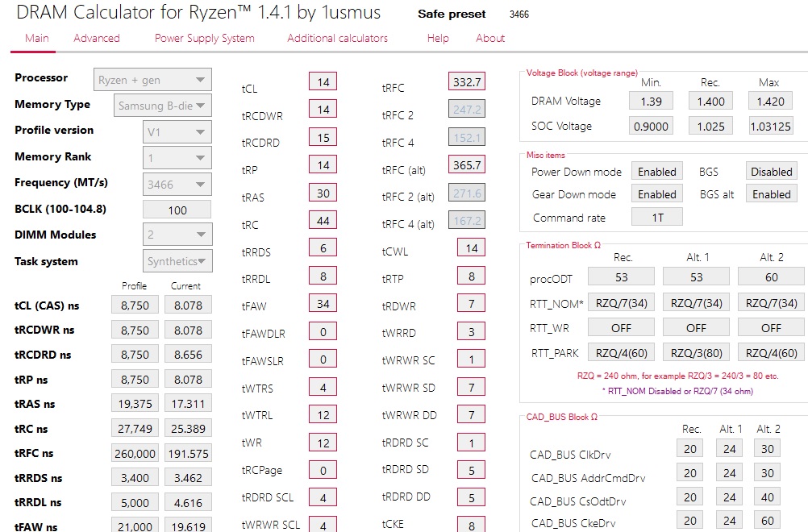Select the RTT_NOM Rec. value RZQ/7(34)
This screenshot has width=808, height=532.
point(622,303)
